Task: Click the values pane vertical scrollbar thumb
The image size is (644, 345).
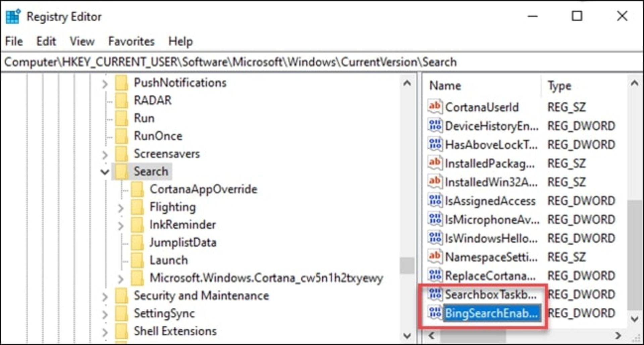Action: click(635, 255)
